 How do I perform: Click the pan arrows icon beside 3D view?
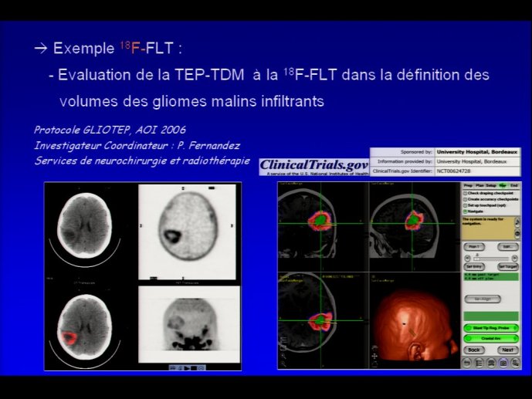pyautogui.click(x=374, y=357)
